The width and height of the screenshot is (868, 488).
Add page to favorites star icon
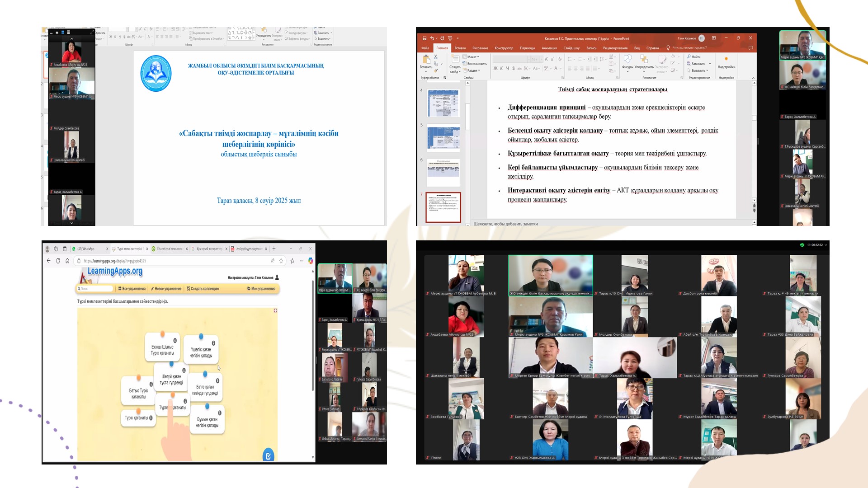pyautogui.click(x=281, y=261)
